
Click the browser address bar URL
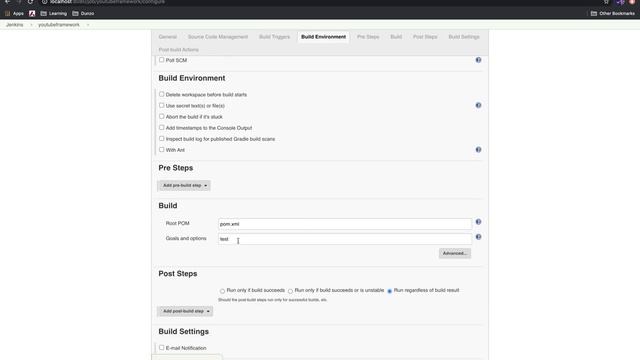pos(108,2)
